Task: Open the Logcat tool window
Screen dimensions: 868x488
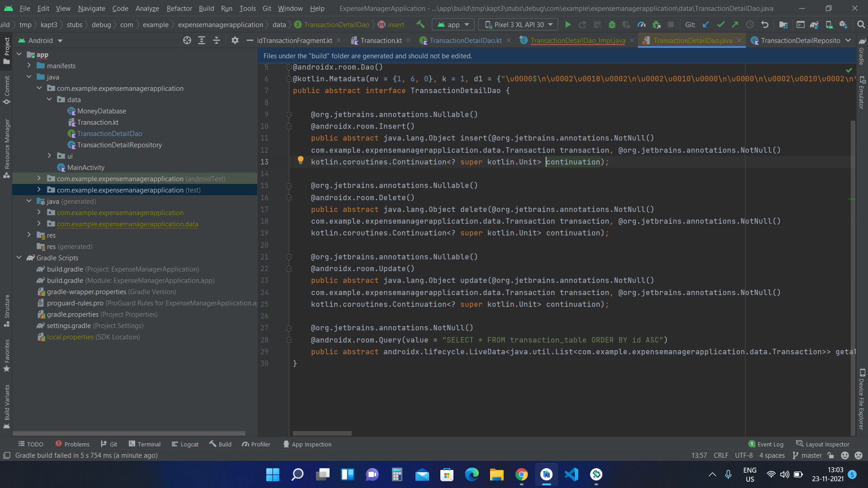Action: coord(185,444)
